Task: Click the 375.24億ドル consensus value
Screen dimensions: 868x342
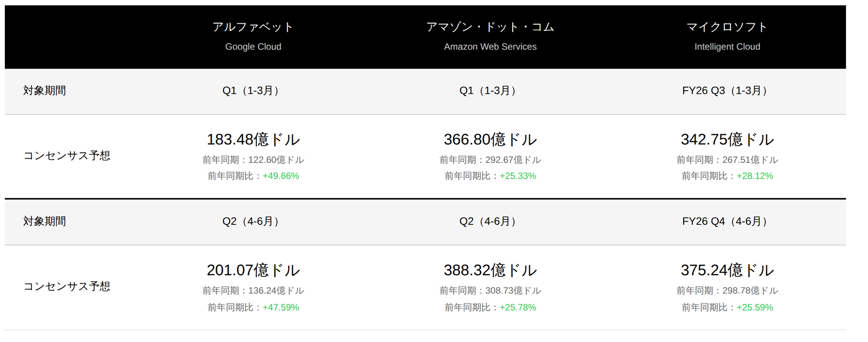Action: 727,271
